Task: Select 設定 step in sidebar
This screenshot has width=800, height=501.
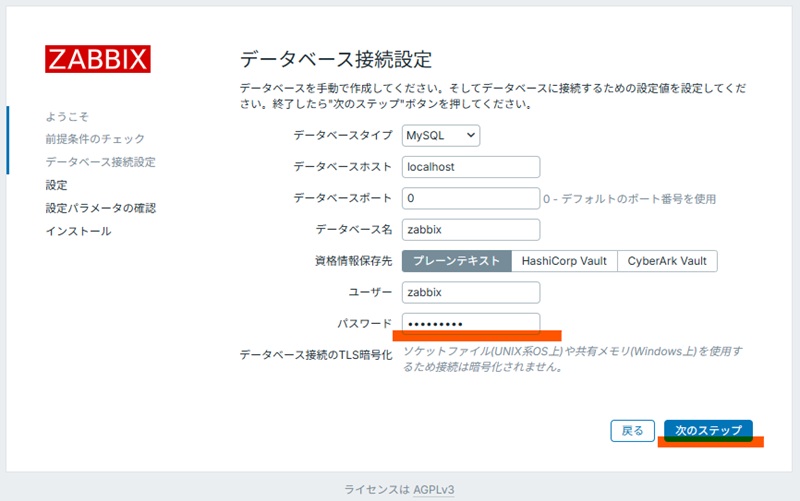Action: click(56, 185)
